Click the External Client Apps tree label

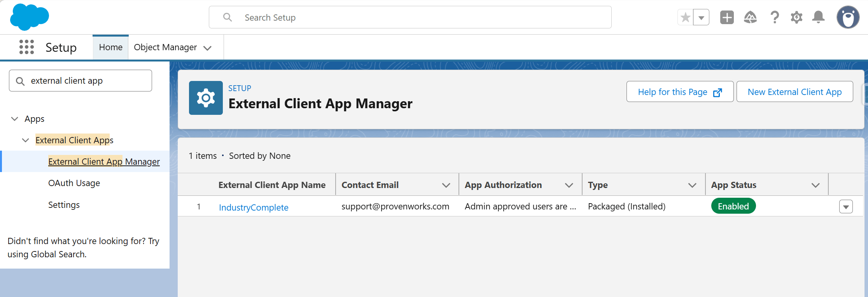click(x=74, y=140)
